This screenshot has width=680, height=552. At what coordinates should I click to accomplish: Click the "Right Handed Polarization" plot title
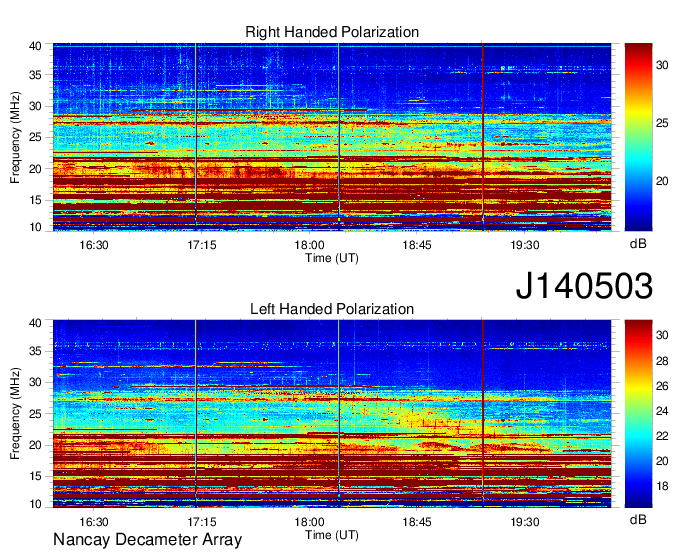tap(332, 32)
